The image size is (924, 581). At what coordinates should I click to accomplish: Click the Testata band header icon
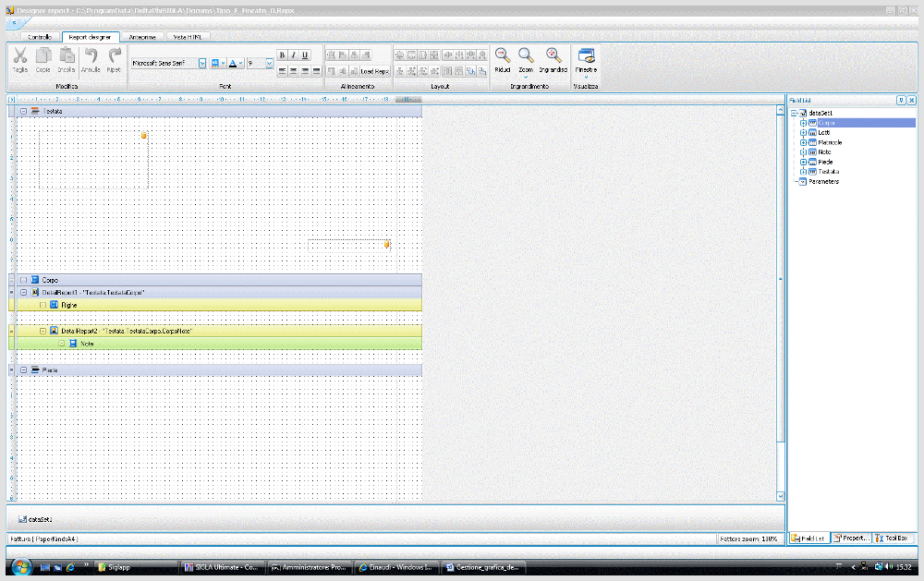[35, 112]
